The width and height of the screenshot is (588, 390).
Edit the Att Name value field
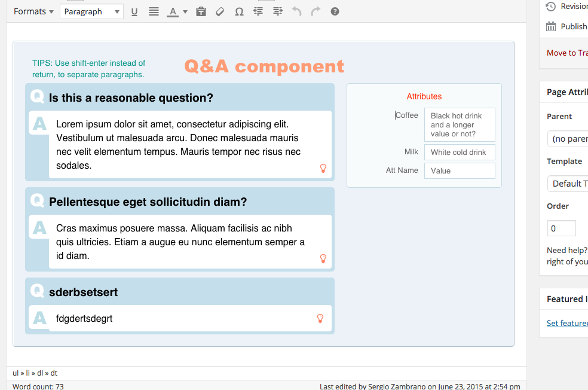click(x=460, y=171)
